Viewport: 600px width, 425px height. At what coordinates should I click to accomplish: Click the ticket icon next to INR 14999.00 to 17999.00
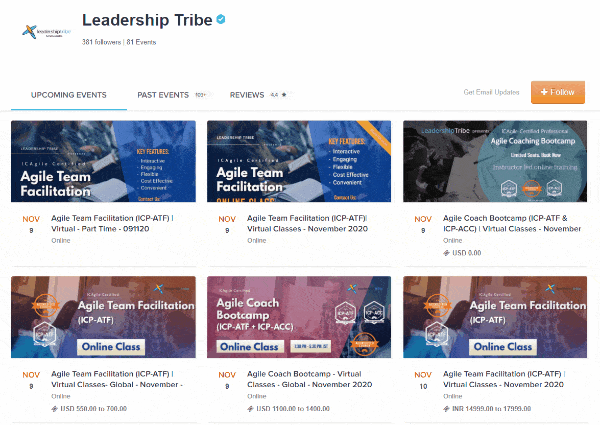pyautogui.click(x=446, y=409)
